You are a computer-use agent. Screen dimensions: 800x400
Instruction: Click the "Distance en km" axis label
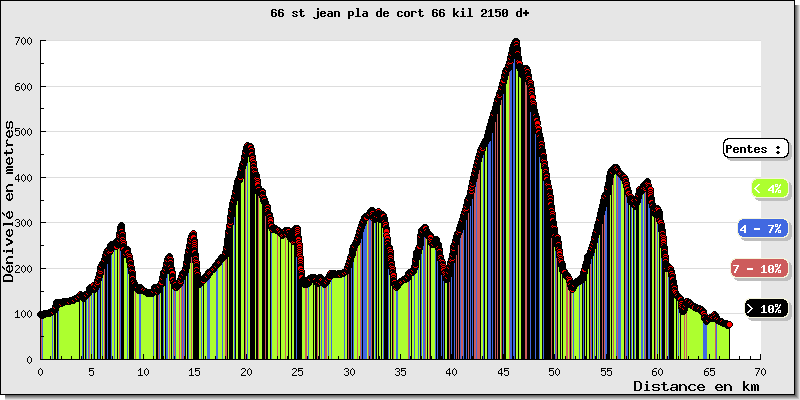click(x=697, y=385)
